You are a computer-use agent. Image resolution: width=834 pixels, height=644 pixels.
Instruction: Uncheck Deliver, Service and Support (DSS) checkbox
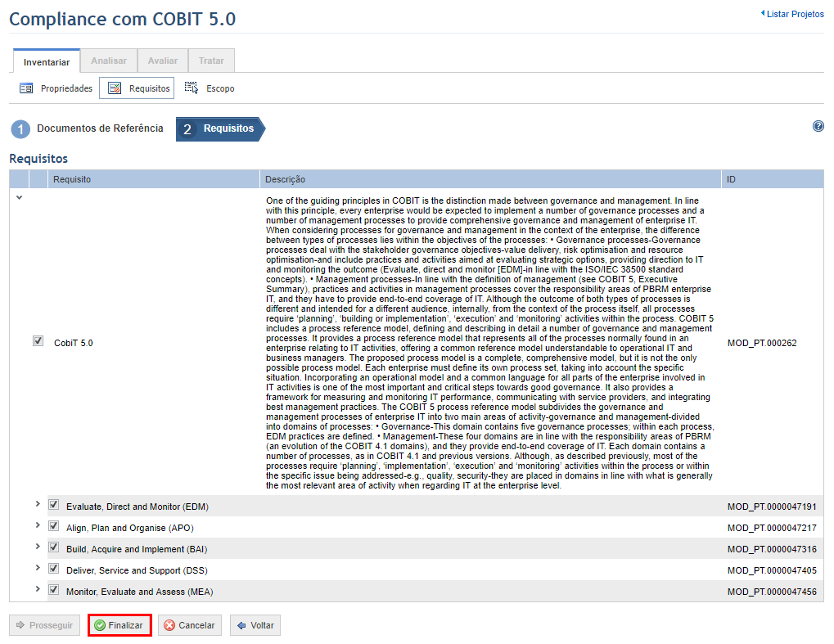pyautogui.click(x=54, y=569)
